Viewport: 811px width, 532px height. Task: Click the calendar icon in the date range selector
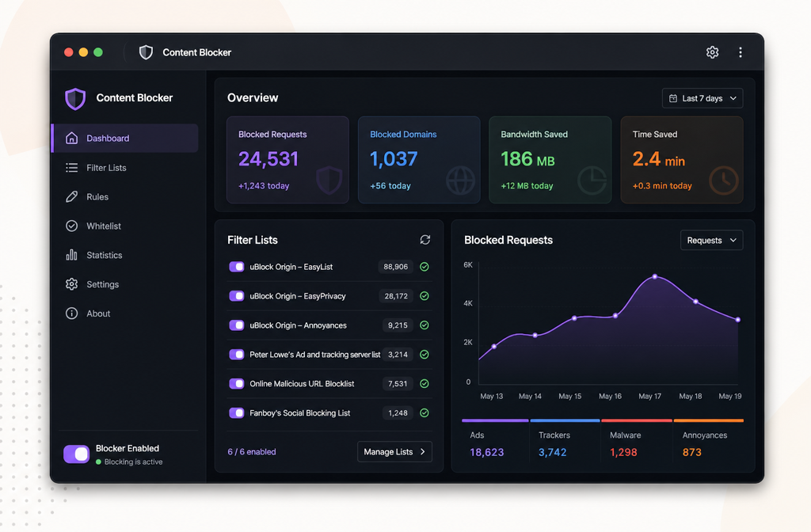pyautogui.click(x=673, y=98)
